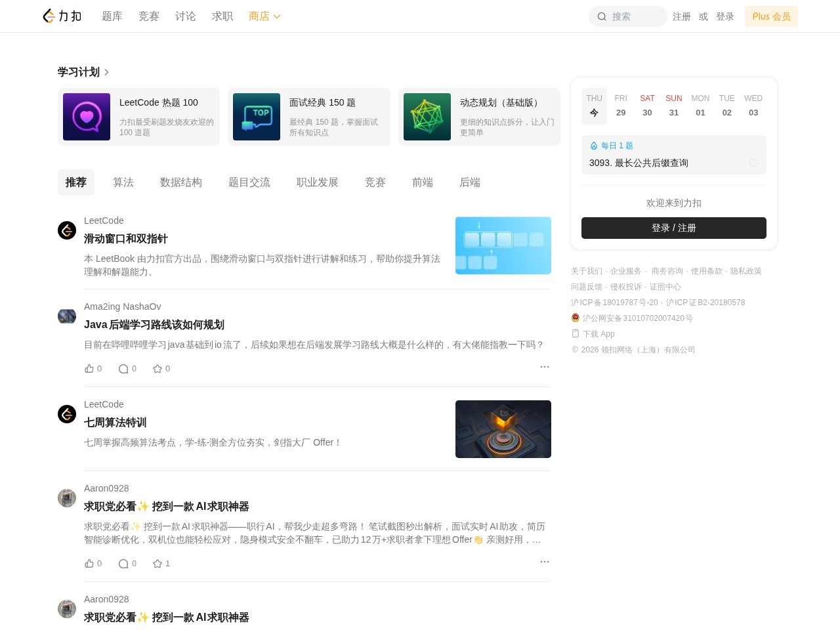Viewport: 840px width, 630px height.
Task: Click the 下载 App phone icon
Action: pos(576,333)
